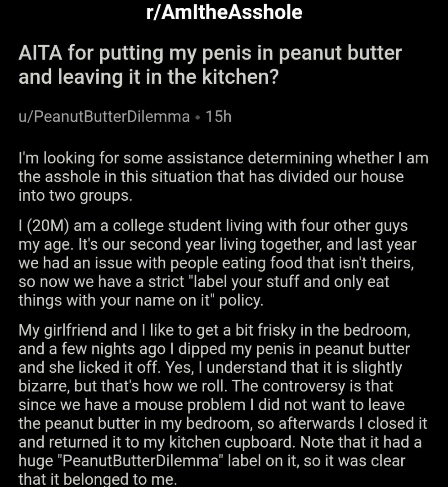
Task: Click the phrase "mouse problem" in the post
Action: 190,405
